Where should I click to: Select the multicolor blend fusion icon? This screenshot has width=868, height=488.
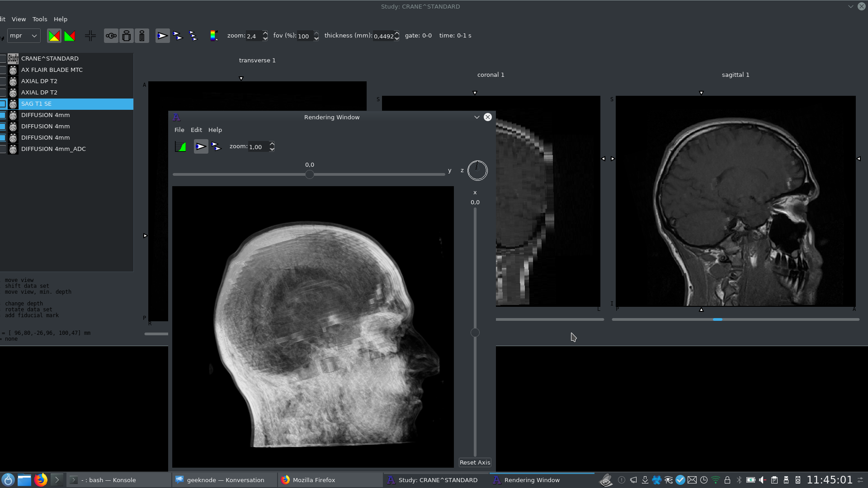pos(54,36)
